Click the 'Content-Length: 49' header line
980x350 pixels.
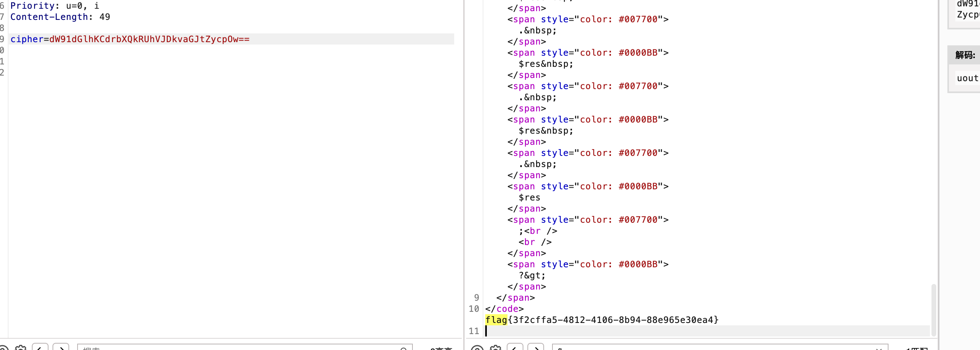point(60,17)
